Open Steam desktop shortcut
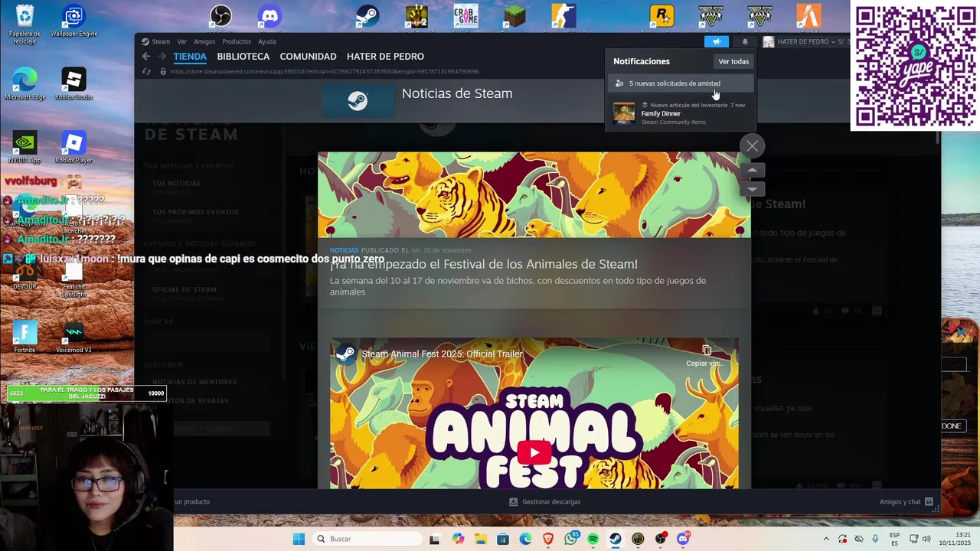This screenshot has height=551, width=980. 367,15
